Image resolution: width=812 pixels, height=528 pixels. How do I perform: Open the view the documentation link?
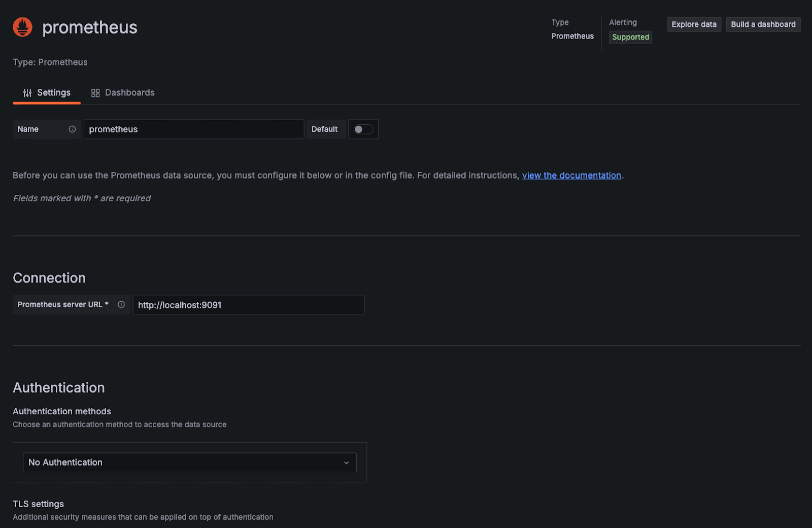coord(571,175)
